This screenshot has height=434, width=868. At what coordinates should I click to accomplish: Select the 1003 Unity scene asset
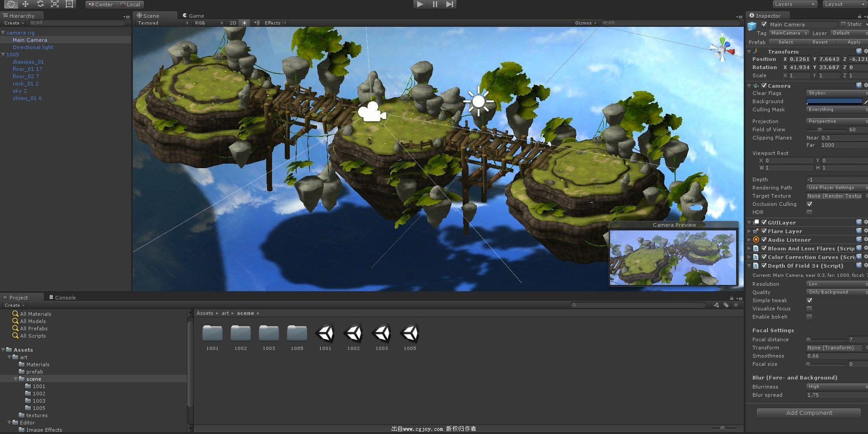pos(382,334)
